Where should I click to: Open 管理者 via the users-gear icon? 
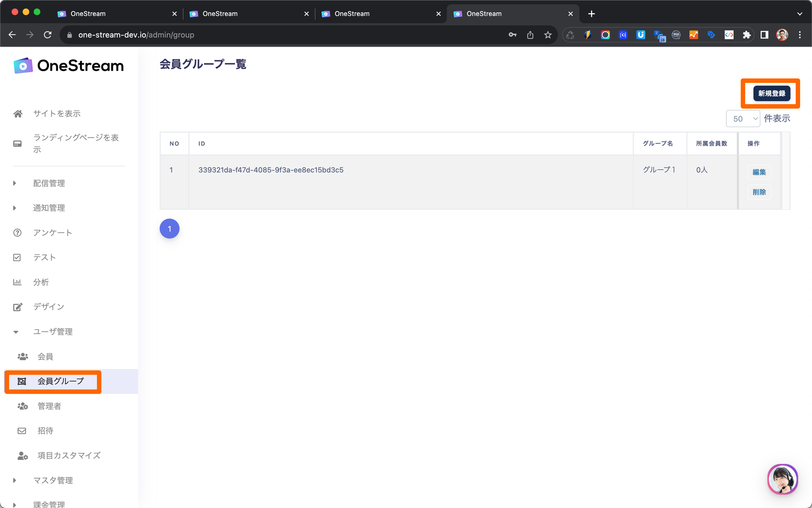coord(23,406)
